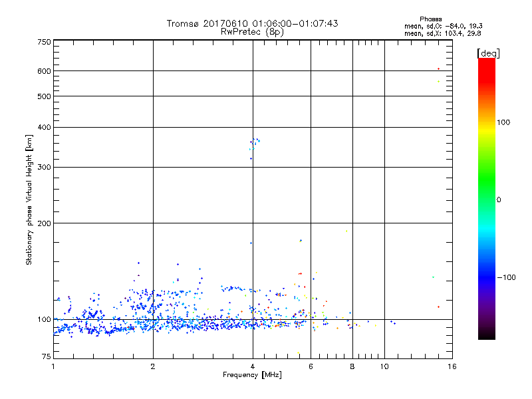Click the yellow data point below 200 km near 8 MHz

click(x=346, y=231)
